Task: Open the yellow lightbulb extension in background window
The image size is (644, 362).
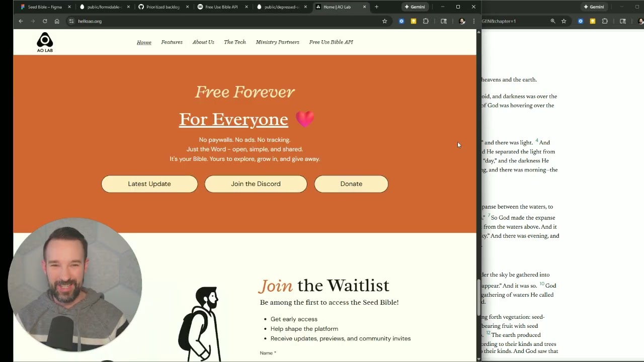Action: point(593,21)
